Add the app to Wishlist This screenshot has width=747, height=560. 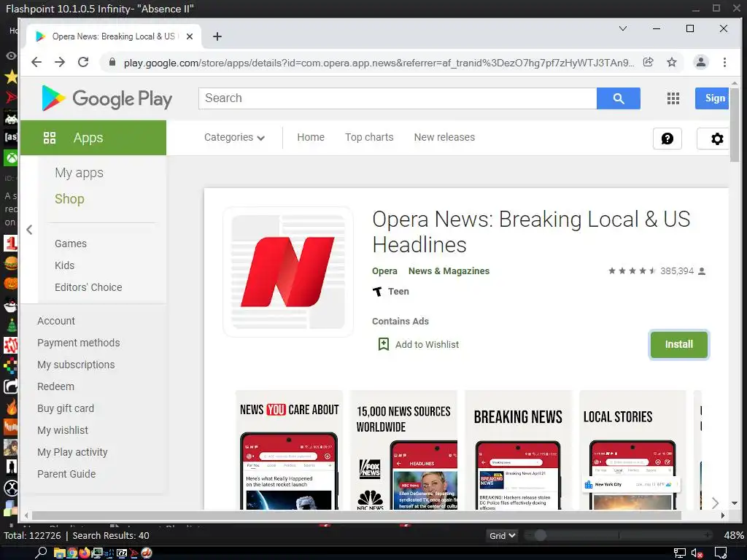(x=418, y=344)
